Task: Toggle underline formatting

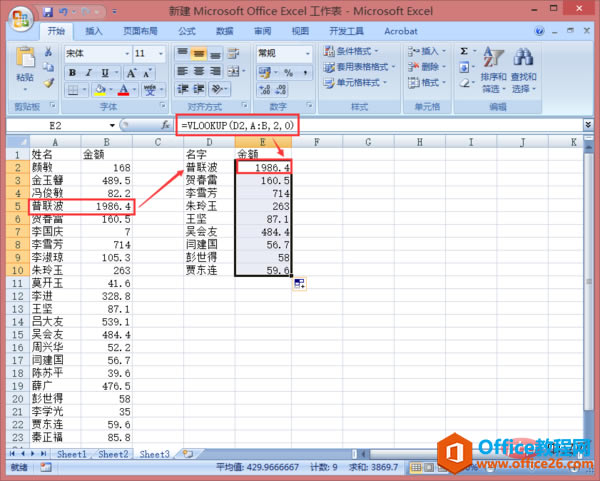Action: 105,73
